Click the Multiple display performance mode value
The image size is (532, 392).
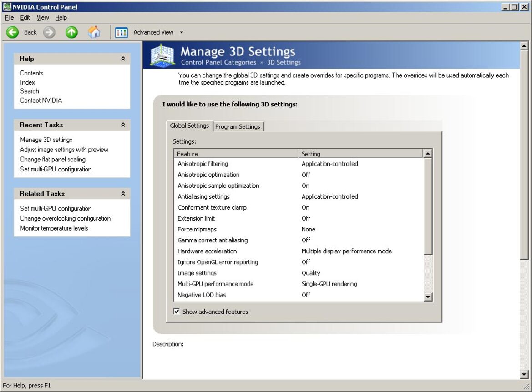[346, 251]
